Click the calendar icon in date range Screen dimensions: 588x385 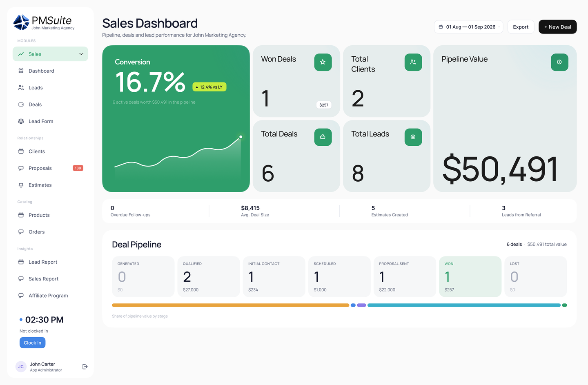[x=441, y=27]
